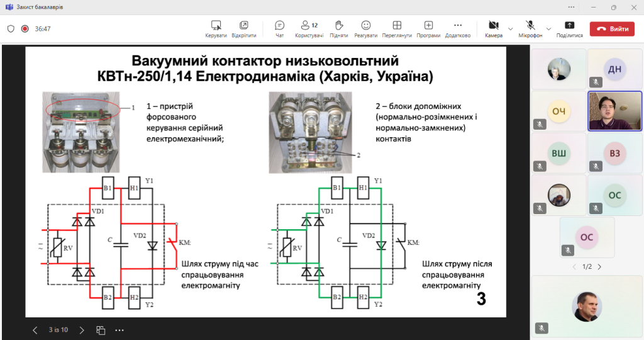Open the Керувати (take control) option

click(x=216, y=29)
